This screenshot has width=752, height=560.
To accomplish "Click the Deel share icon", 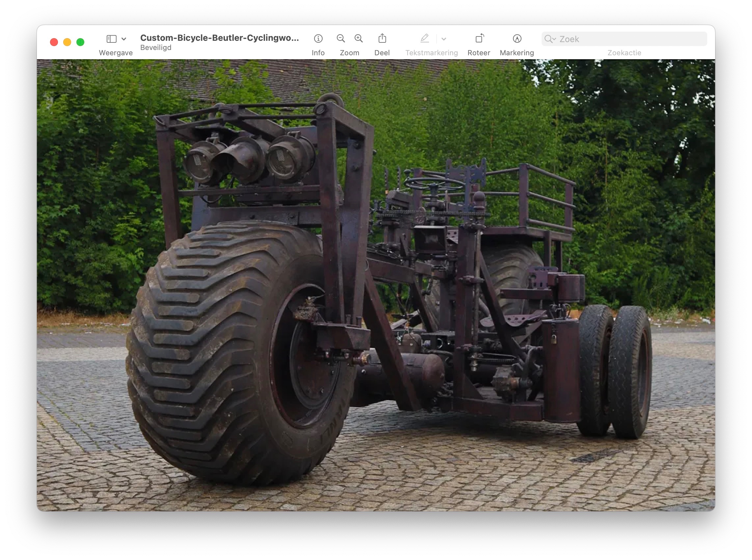I will coord(382,38).
